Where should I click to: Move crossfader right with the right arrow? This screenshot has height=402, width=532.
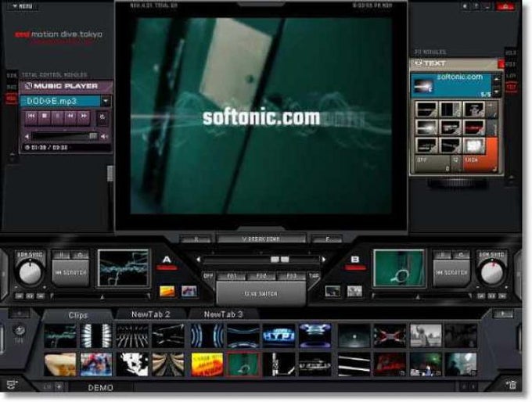click(x=324, y=260)
